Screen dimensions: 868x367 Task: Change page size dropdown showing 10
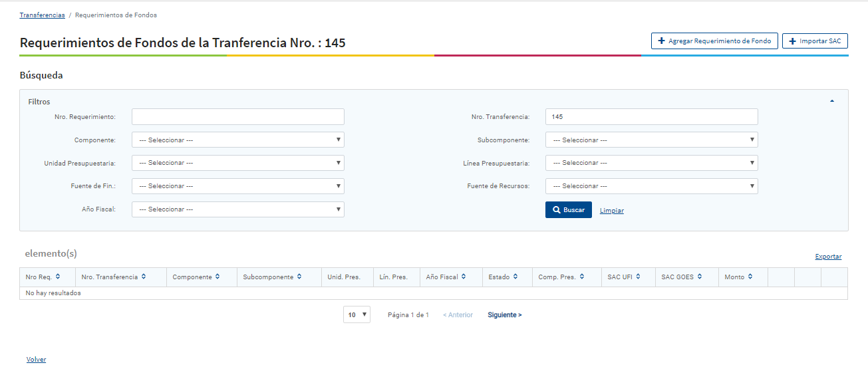coord(357,315)
